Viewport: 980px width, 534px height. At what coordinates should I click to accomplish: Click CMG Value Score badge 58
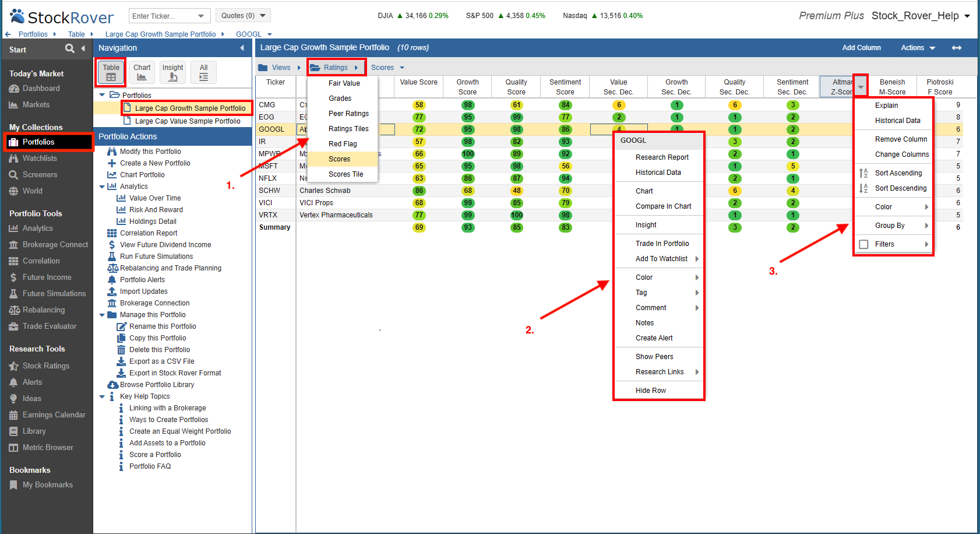pyautogui.click(x=419, y=105)
